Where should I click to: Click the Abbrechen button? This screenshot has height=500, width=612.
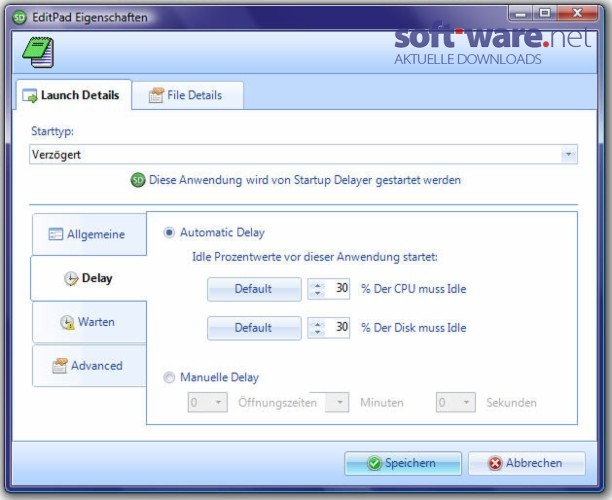click(x=527, y=463)
